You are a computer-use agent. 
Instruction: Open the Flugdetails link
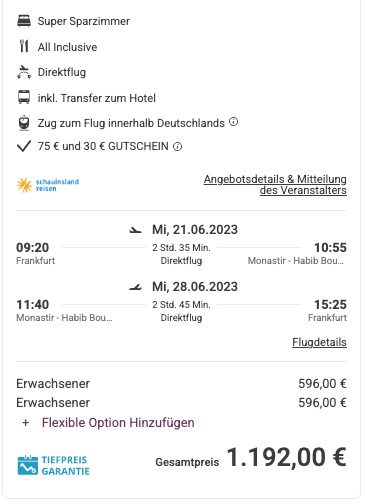319,342
